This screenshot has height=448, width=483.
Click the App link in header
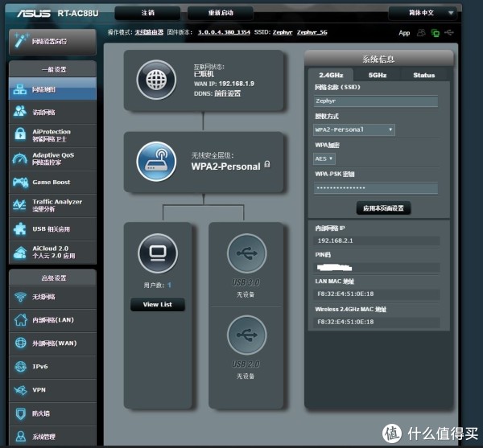404,33
